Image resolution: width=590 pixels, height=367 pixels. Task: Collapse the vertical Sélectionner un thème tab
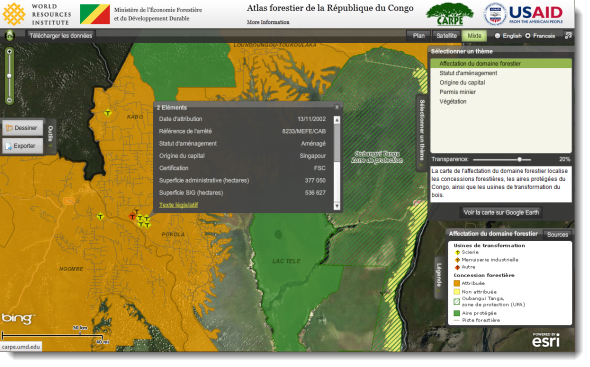tap(422, 133)
